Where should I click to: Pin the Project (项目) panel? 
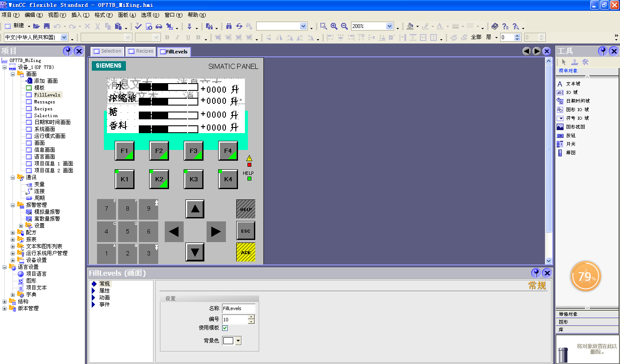click(67, 51)
